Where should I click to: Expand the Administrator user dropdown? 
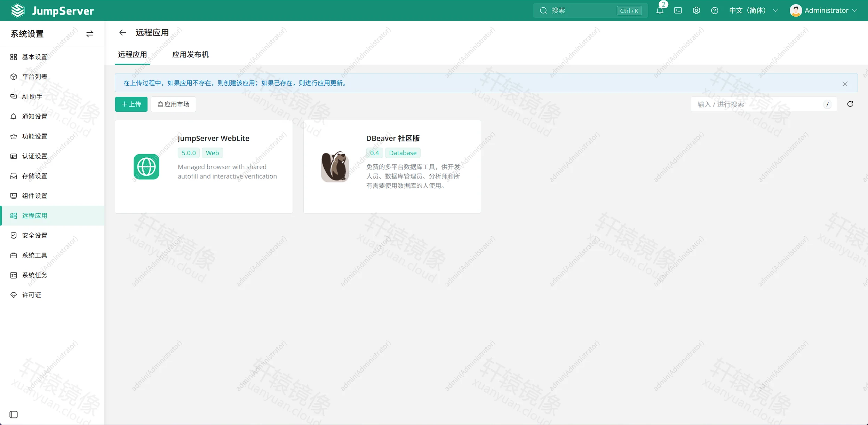pyautogui.click(x=831, y=10)
